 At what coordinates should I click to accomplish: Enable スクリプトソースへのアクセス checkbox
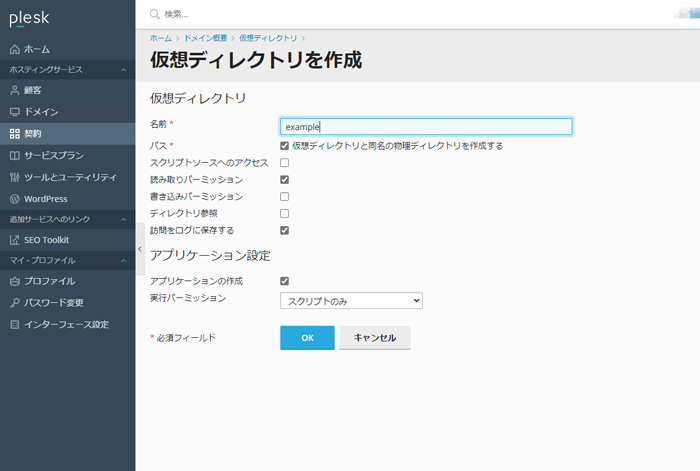tap(284, 163)
